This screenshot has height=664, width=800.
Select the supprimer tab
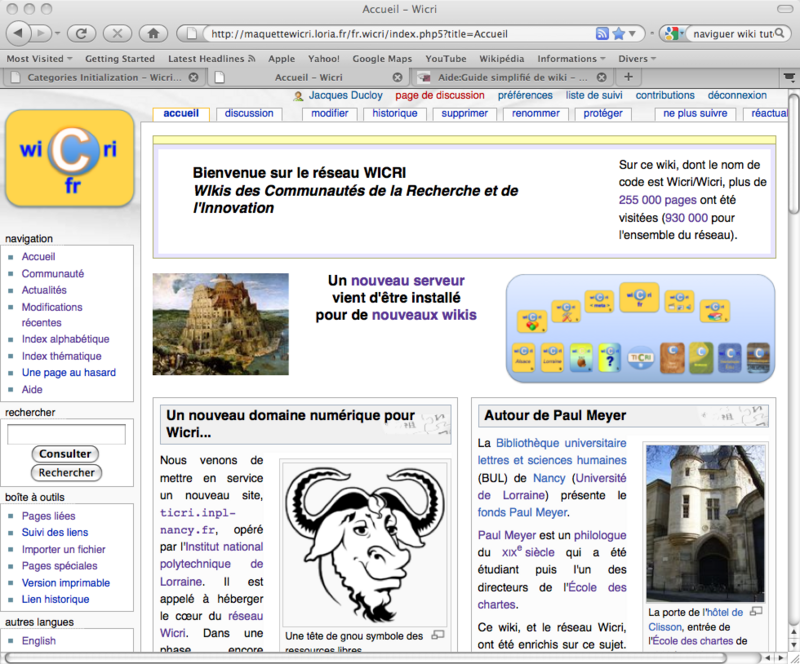coord(464,114)
